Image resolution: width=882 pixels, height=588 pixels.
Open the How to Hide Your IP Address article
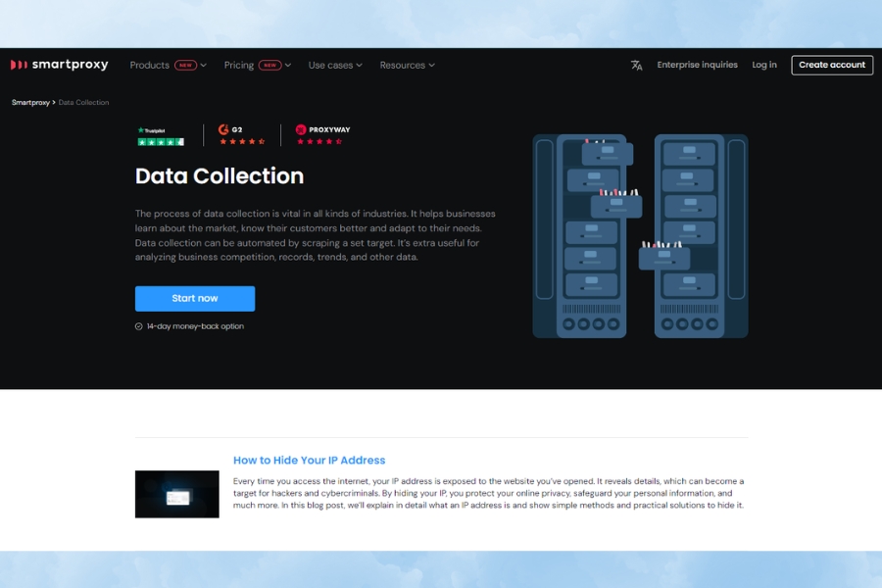pos(310,461)
